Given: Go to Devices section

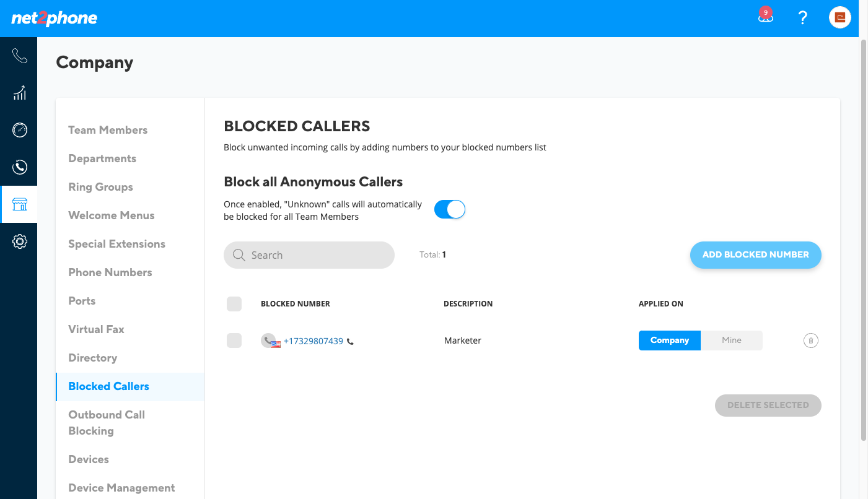Looking at the screenshot, I should click(x=89, y=459).
